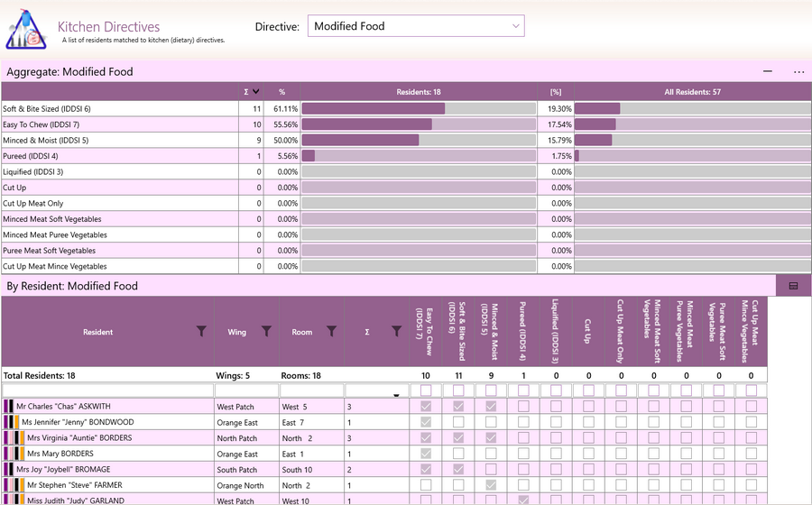Select the Cut Up Meat Only aggregate row
The width and height of the screenshot is (812, 505).
point(406,203)
